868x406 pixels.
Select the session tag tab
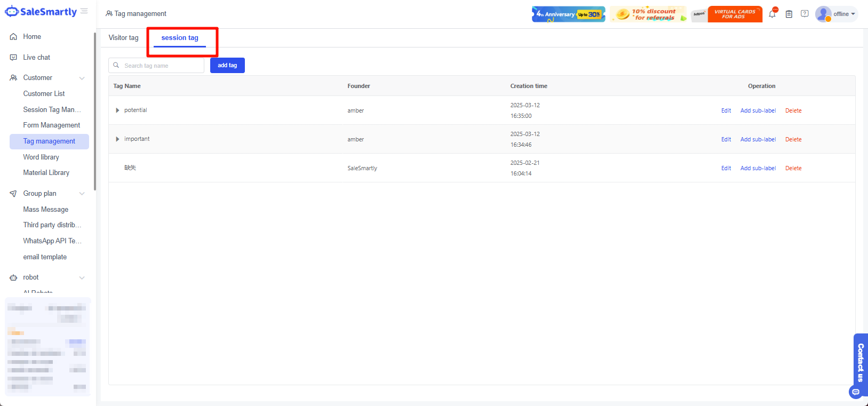coord(180,38)
